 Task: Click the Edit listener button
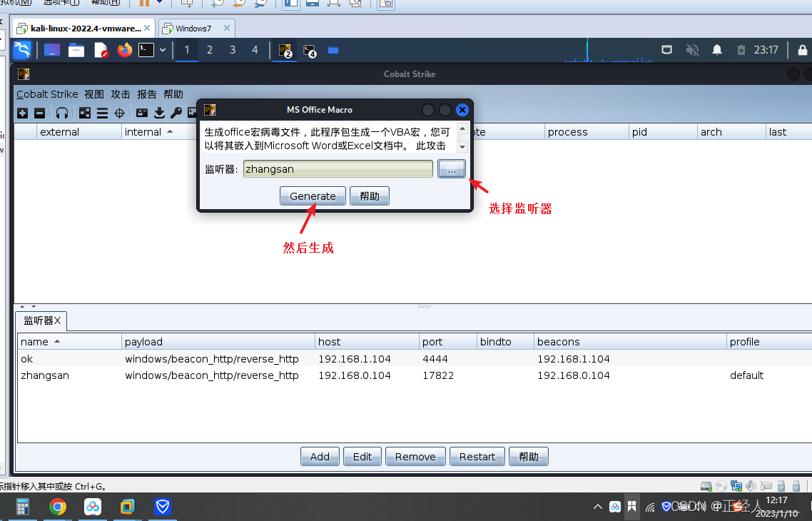point(362,457)
